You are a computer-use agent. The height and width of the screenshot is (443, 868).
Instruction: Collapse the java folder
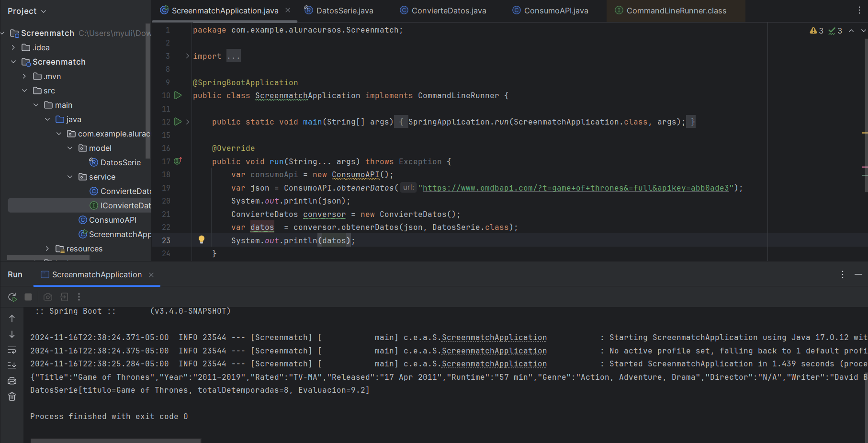click(47, 119)
